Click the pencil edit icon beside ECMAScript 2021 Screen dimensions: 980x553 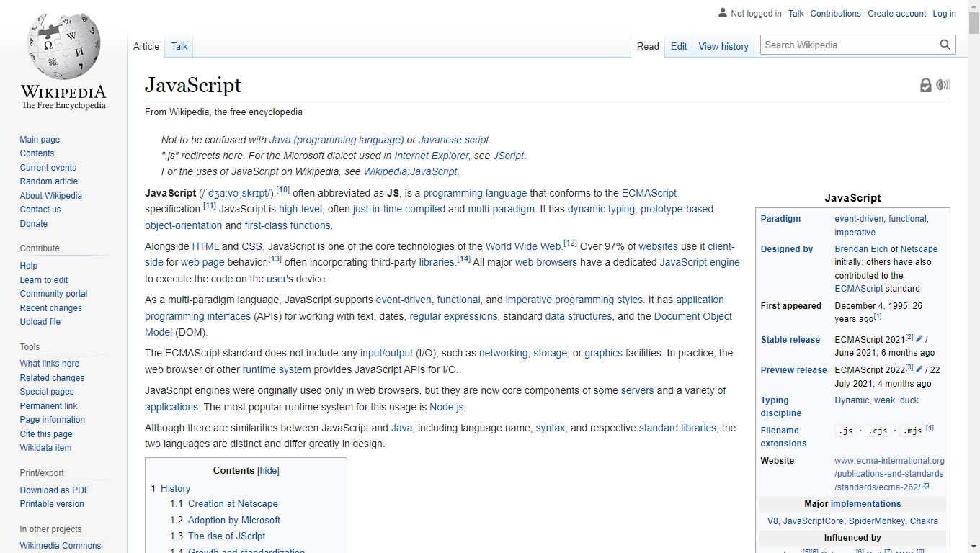919,338
